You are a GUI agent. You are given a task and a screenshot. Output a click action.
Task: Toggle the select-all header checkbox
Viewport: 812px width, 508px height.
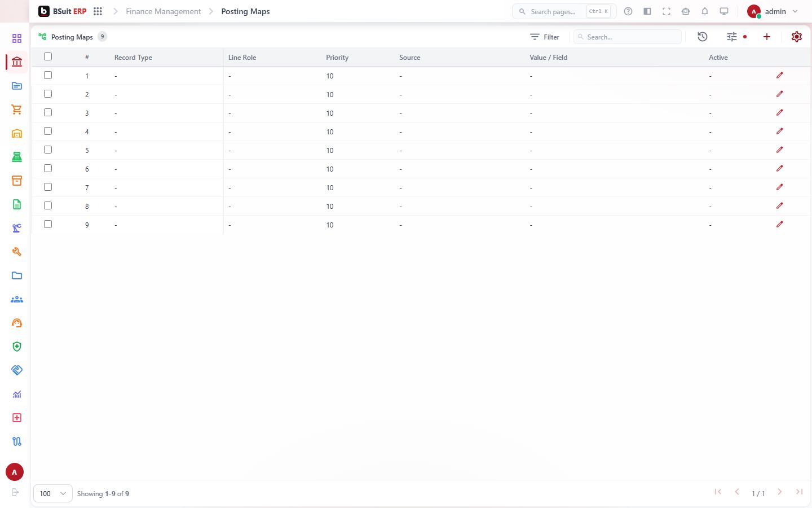pyautogui.click(x=48, y=56)
